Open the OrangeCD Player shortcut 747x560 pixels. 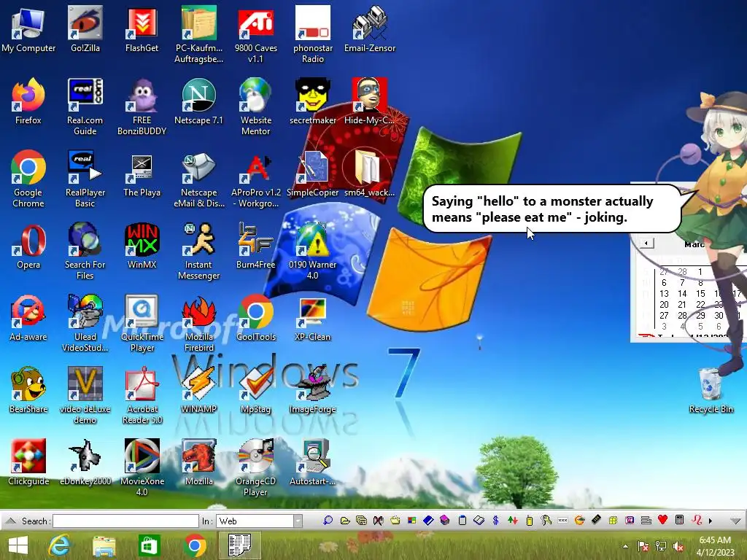[x=255, y=468]
